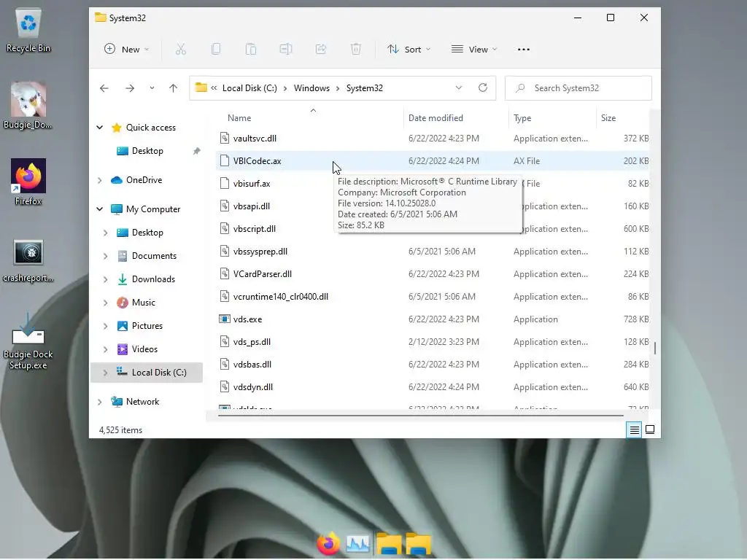Image resolution: width=747 pixels, height=560 pixels.
Task: Click the pin icon beside Desktop
Action: point(196,151)
